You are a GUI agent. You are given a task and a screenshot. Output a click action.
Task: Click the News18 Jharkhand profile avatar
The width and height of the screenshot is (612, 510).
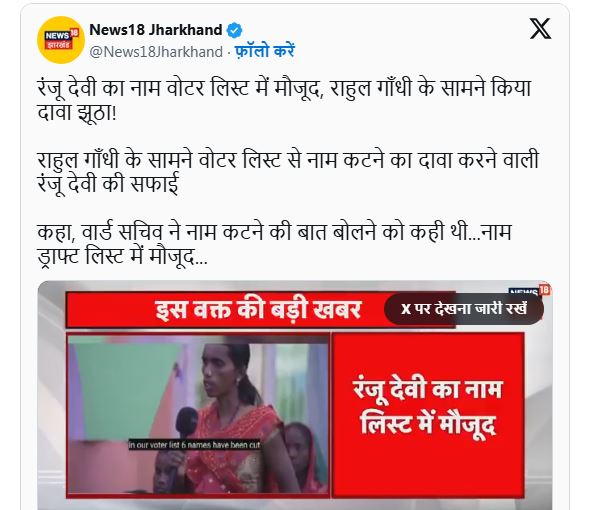point(61,40)
